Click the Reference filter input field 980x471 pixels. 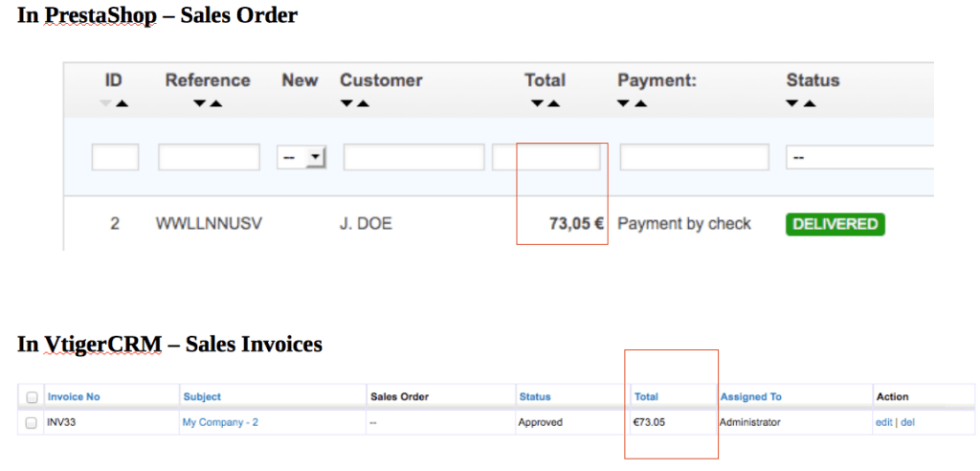point(209,157)
